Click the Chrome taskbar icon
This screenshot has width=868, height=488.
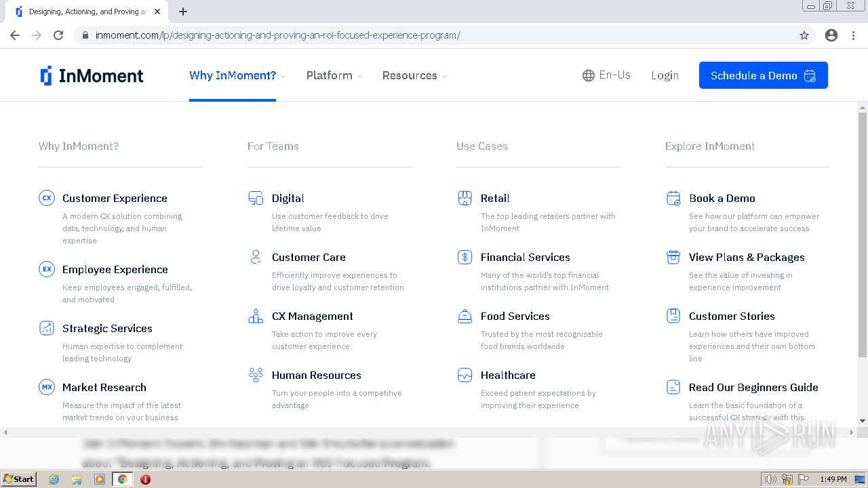coord(122,479)
